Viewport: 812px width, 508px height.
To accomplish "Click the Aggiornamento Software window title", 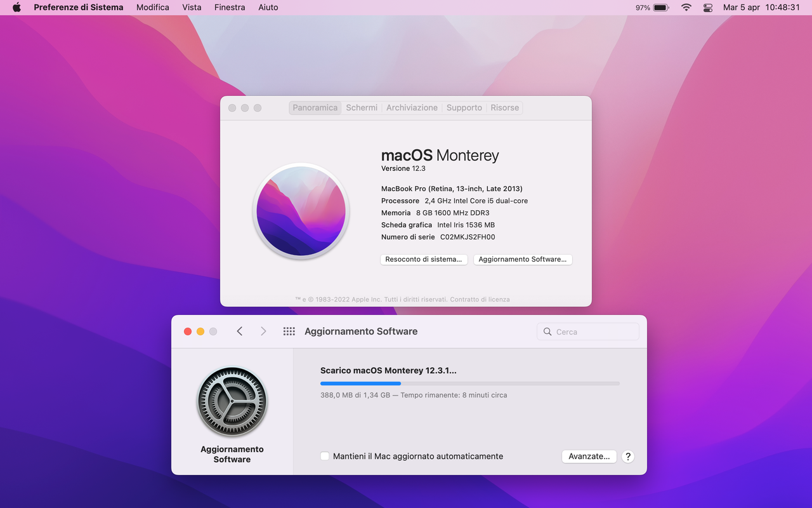I will 361,331.
